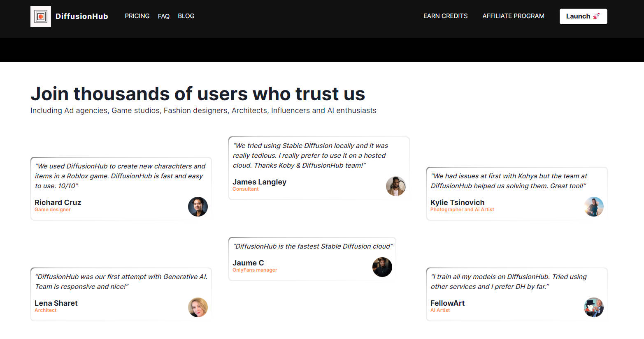Click the Launch button
This screenshot has height=339, width=644.
[x=583, y=16]
